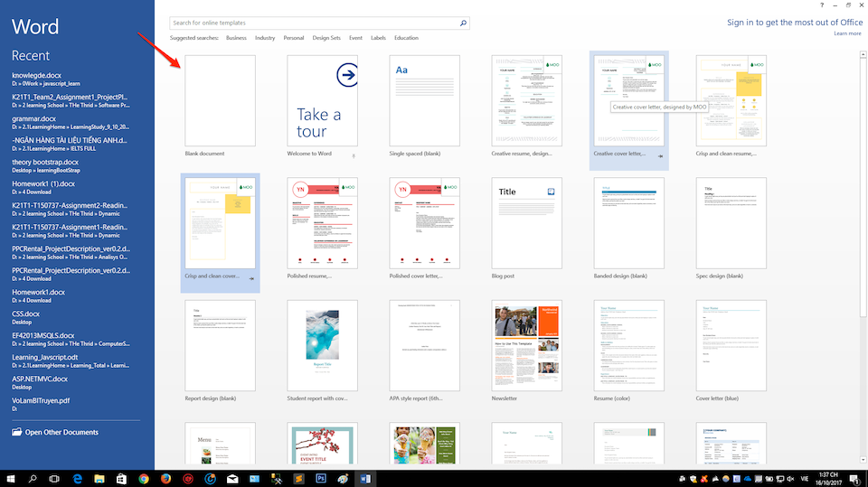868x487 pixels.
Task: Choose the Education suggested search
Action: click(x=406, y=38)
